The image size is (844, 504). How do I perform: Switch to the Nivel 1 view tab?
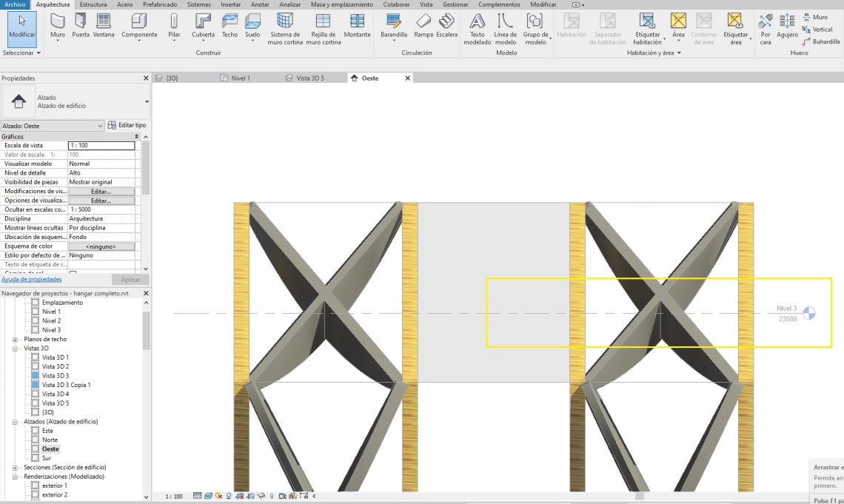click(241, 78)
